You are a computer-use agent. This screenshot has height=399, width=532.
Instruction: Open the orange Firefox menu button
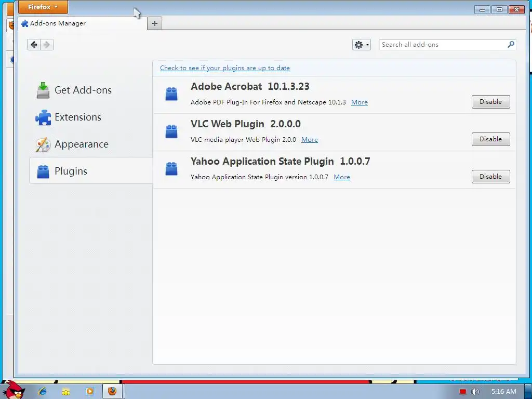[43, 7]
